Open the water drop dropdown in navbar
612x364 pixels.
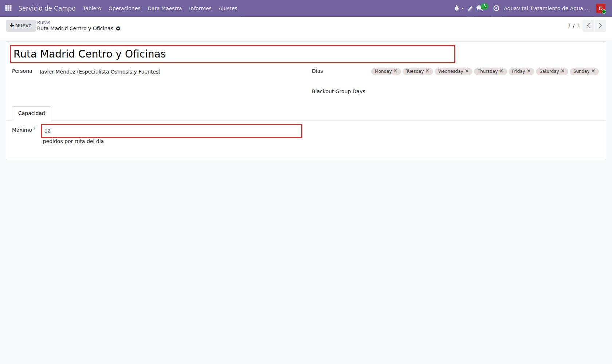(x=459, y=8)
